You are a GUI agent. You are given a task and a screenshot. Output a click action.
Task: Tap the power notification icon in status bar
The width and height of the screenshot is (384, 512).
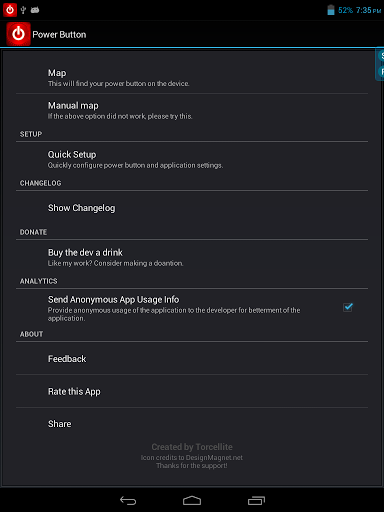click(10, 10)
